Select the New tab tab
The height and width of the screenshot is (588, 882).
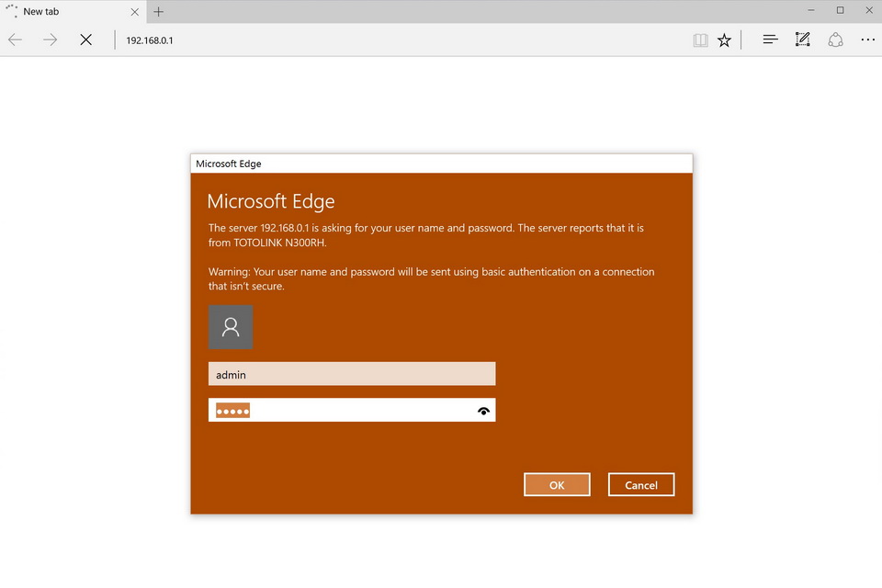(64, 12)
